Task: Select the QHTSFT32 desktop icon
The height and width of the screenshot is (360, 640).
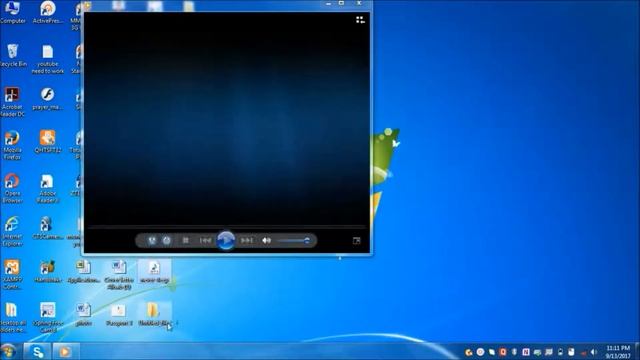Action: [47, 142]
